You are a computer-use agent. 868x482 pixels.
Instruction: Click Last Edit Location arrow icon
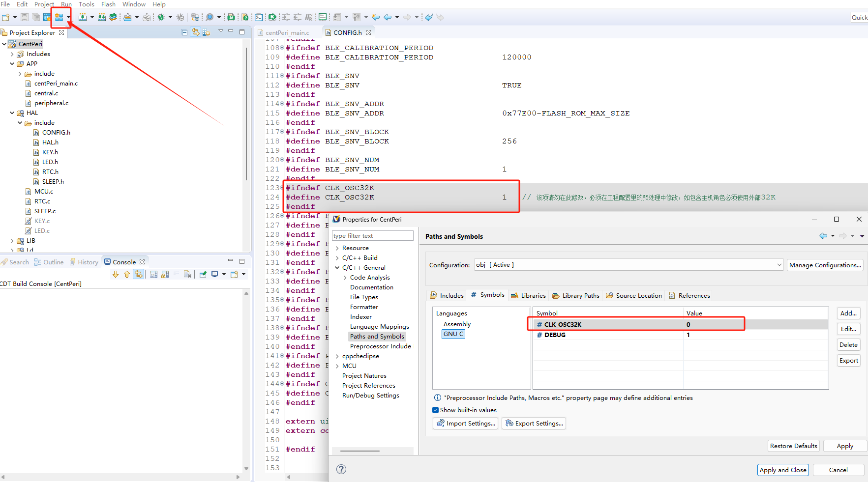coord(376,17)
